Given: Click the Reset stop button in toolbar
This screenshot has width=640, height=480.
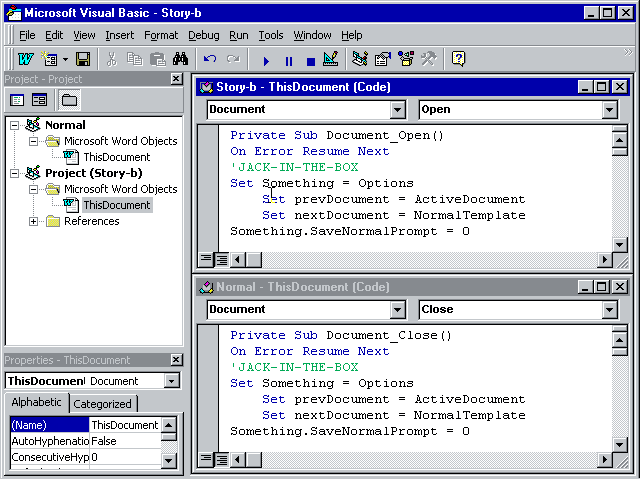Looking at the screenshot, I should 310,60.
